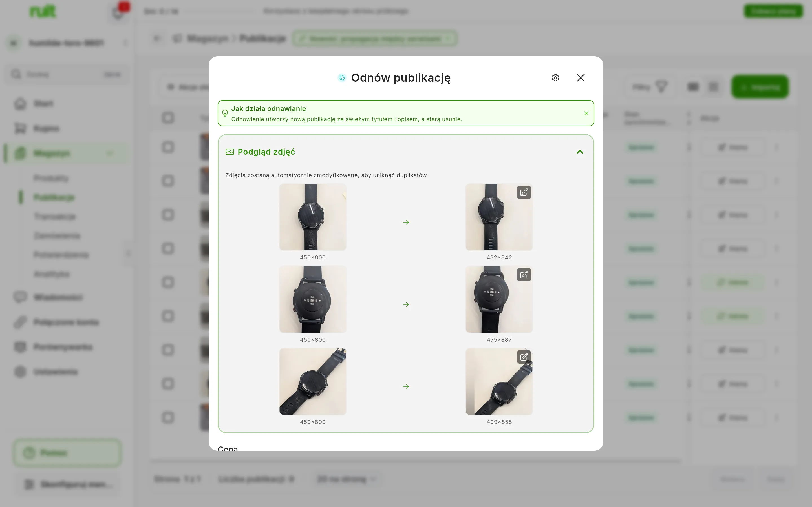
Task: Open settings gear in renewal dialog
Action: [555, 78]
